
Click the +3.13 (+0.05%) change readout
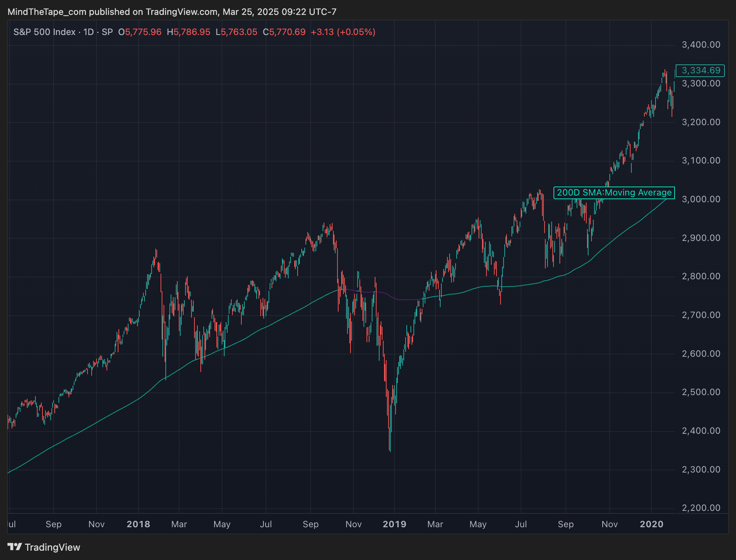point(343,32)
